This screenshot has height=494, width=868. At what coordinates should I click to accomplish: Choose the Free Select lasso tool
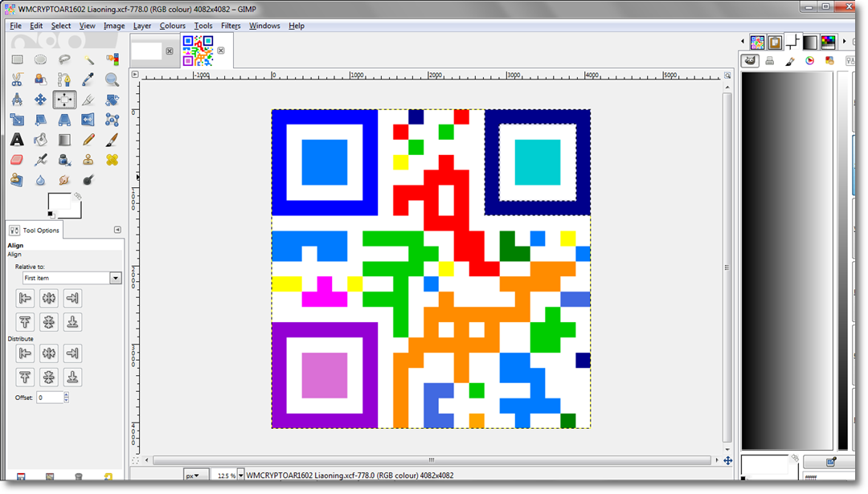[64, 59]
